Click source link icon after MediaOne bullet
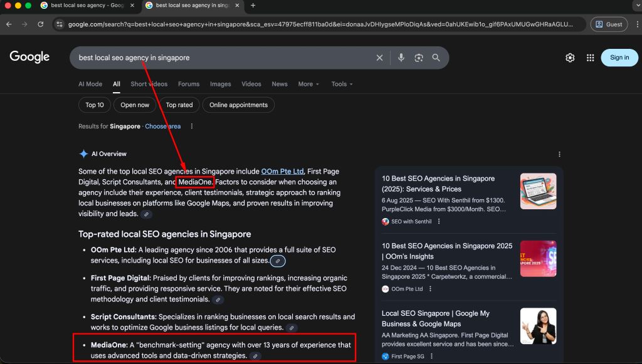Viewport: 642px width, 364px height. coord(255,356)
